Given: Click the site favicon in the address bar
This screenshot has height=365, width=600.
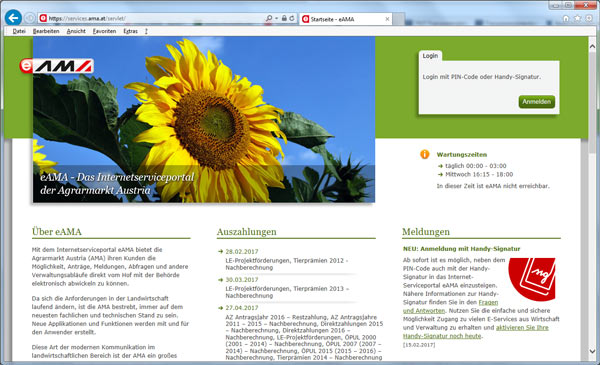Looking at the screenshot, I should coord(43,18).
